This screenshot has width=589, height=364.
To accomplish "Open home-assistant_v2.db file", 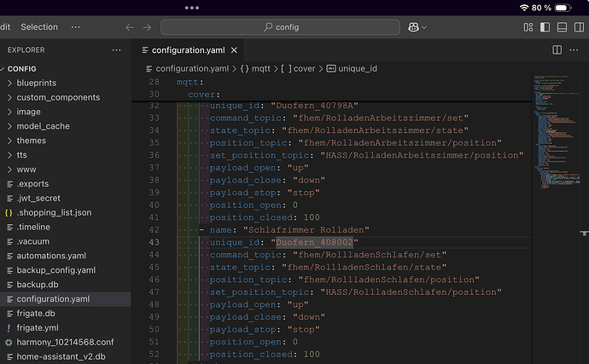I will click(x=61, y=356).
